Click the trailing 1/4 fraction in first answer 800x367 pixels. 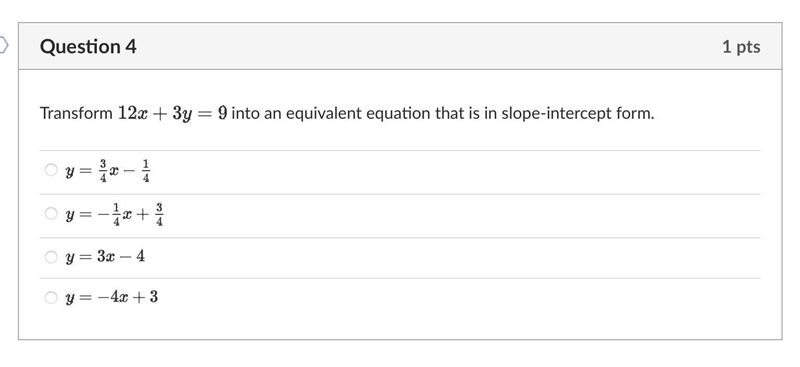pyautogui.click(x=146, y=172)
